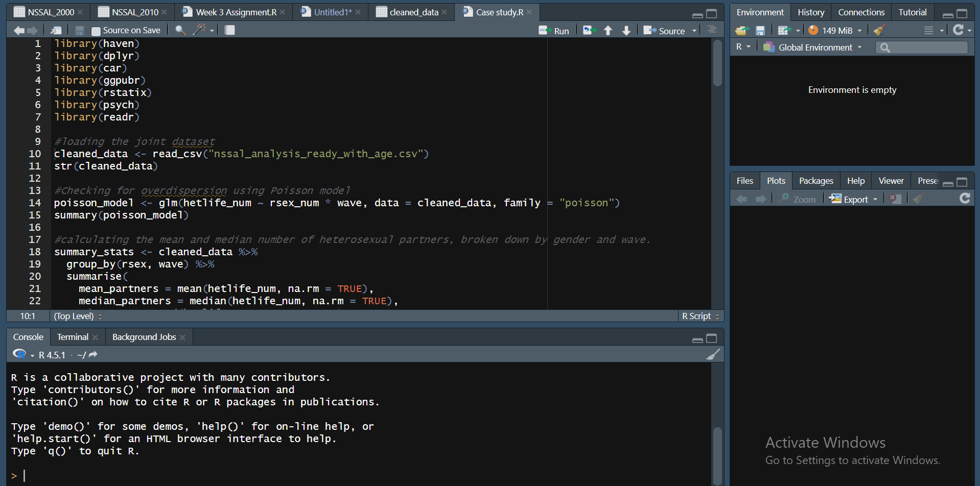Open Find/Replace magnifier in editor toolbar
980x486 pixels.
click(180, 31)
